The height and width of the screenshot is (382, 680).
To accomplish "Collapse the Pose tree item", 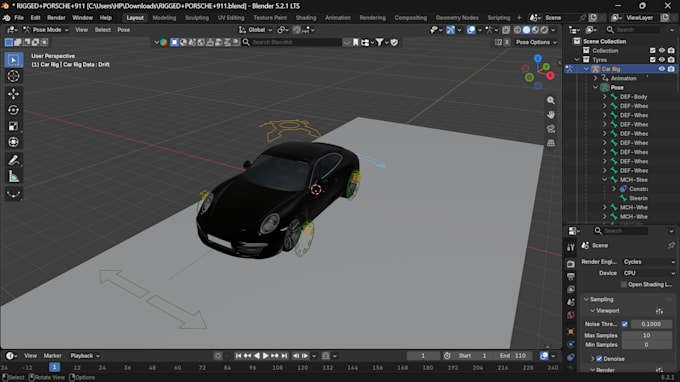I will tap(595, 88).
